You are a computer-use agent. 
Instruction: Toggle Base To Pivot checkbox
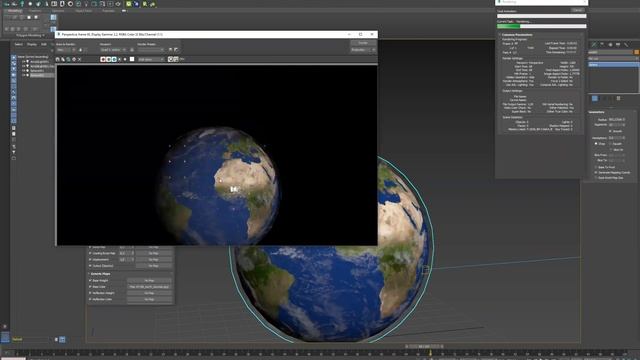(x=596, y=167)
